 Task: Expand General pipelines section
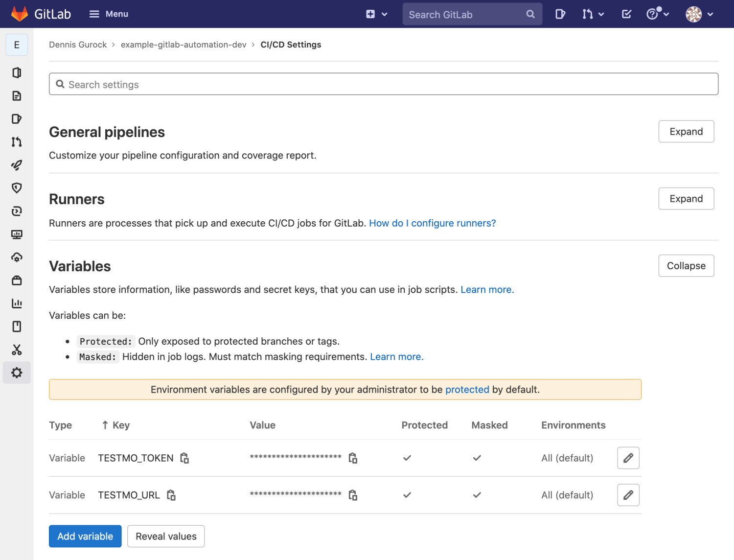pos(686,131)
